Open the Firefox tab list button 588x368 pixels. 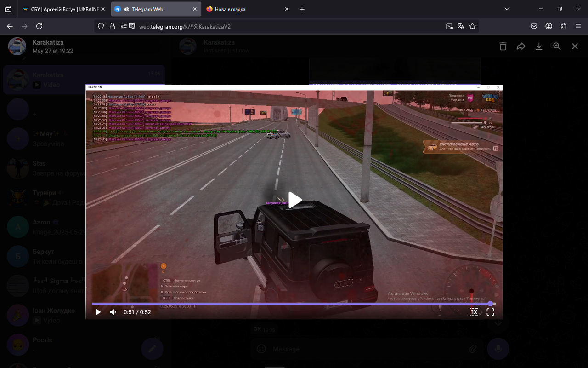[8, 9]
